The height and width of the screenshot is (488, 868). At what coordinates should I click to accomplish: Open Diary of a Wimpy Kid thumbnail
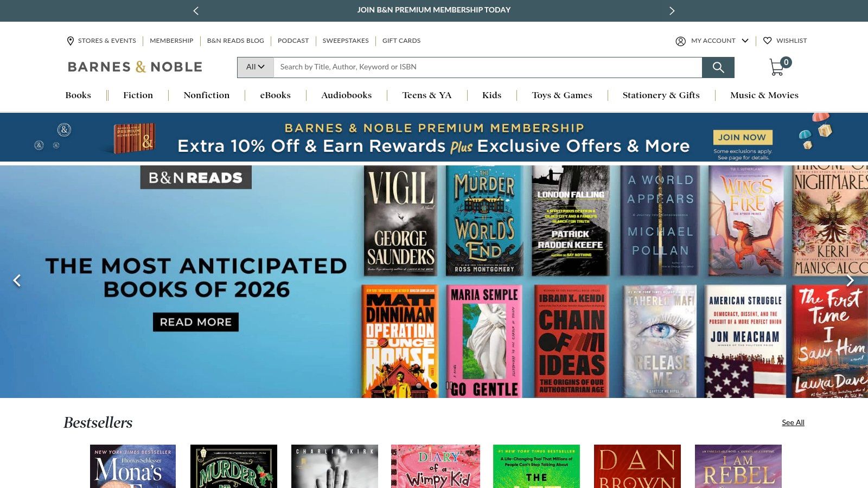(x=436, y=466)
